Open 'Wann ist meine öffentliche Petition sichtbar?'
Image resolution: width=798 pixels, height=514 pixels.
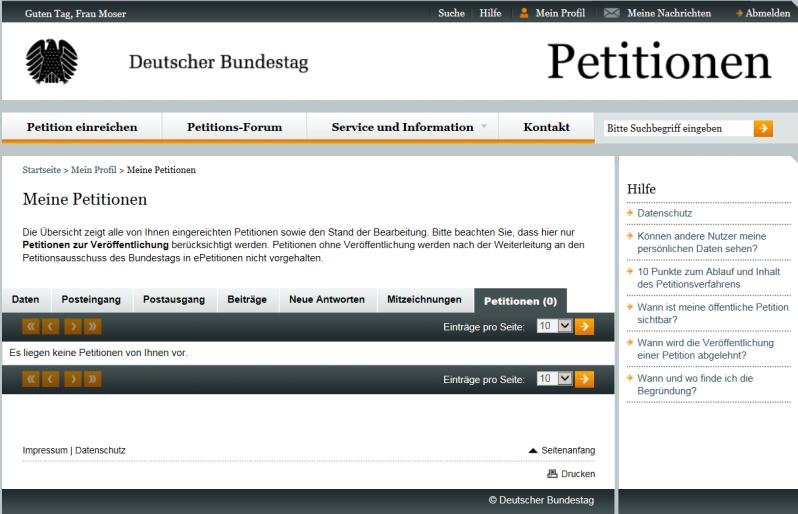click(x=712, y=313)
